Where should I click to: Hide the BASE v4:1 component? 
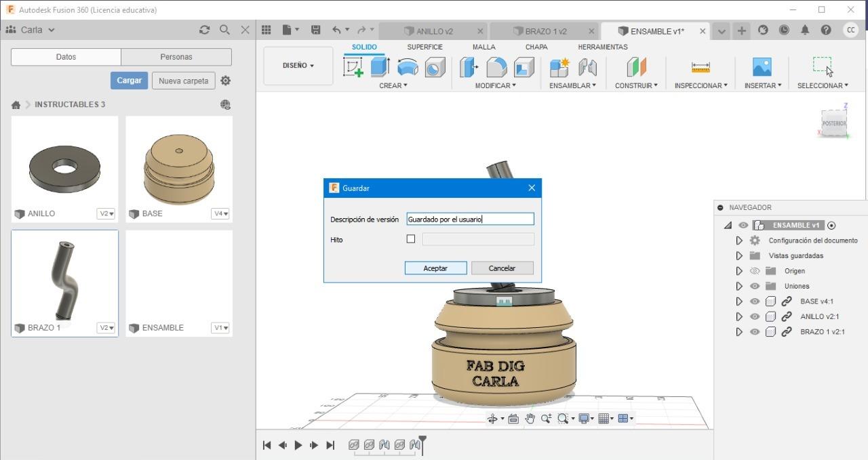[x=754, y=301]
